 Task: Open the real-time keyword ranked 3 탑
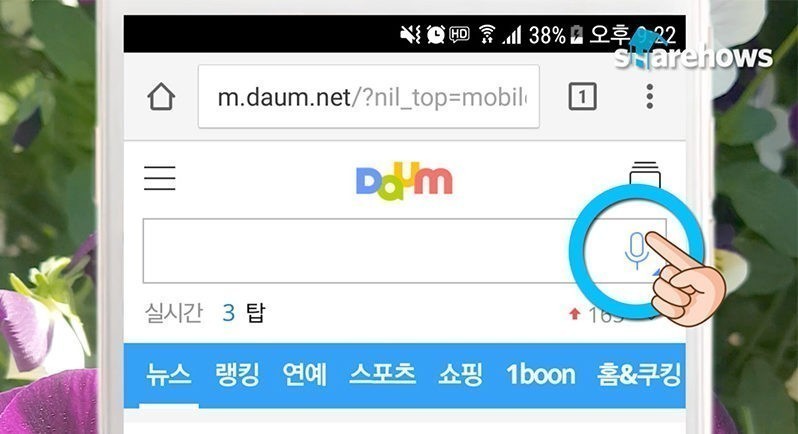point(244,313)
